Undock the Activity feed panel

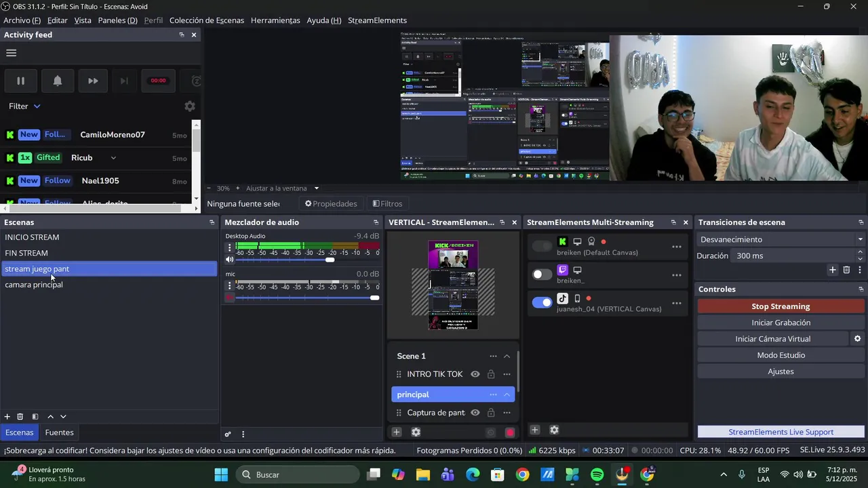click(181, 35)
